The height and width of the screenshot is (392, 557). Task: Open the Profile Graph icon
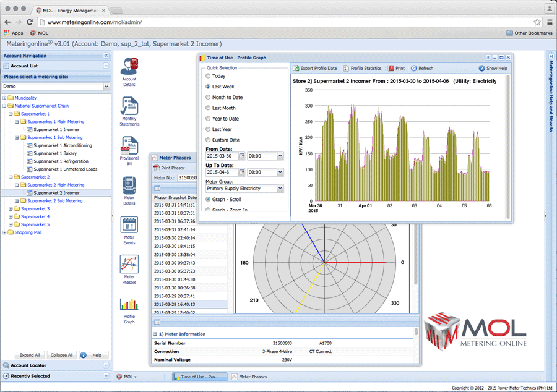[x=129, y=305]
